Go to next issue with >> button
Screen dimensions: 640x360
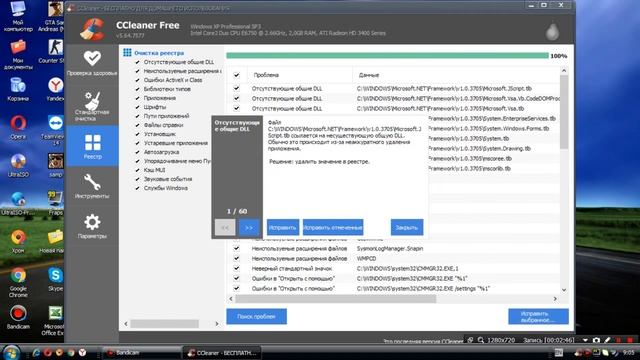(249, 227)
